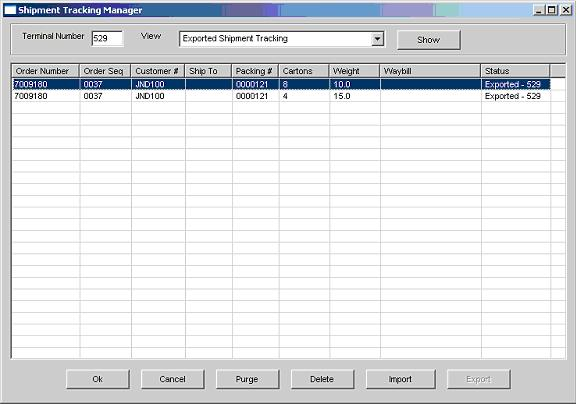Viewport: 576px width, 404px height.
Task: Click the Shipment Tracking Manager title bar icon
Action: point(10,10)
